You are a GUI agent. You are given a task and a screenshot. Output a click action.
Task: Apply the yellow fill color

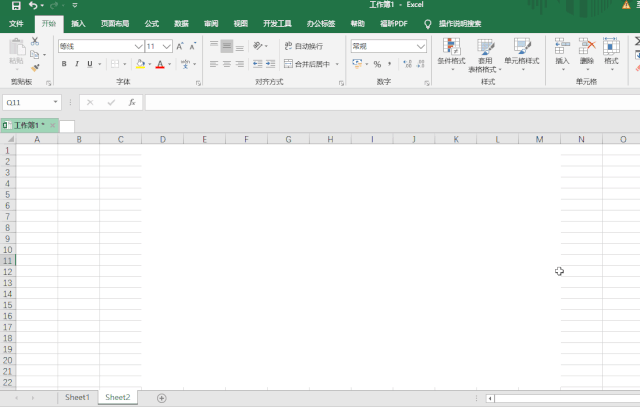tap(140, 64)
